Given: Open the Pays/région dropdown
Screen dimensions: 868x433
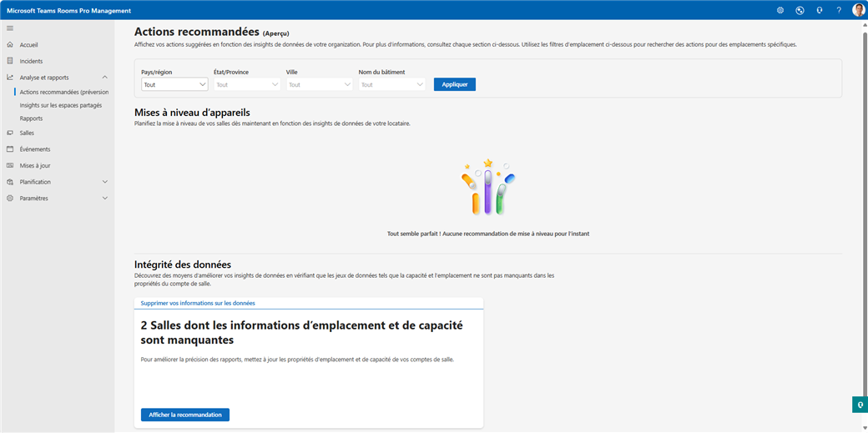Looking at the screenshot, I should click(174, 84).
